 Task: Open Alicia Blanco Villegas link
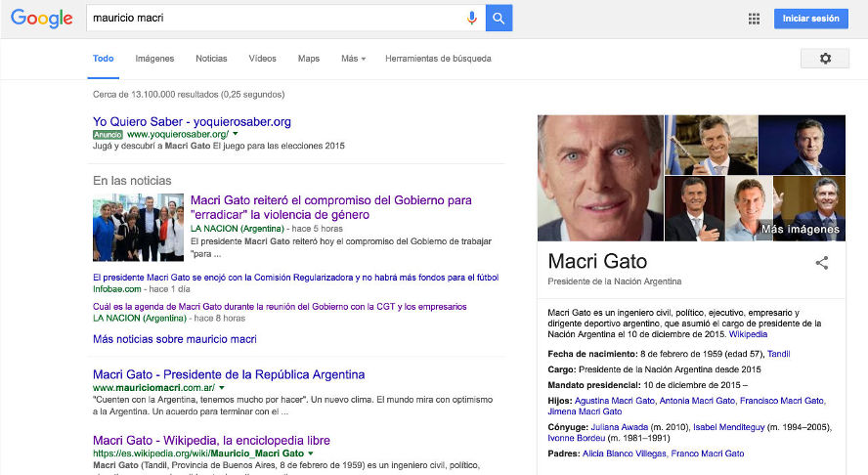pyautogui.click(x=624, y=453)
